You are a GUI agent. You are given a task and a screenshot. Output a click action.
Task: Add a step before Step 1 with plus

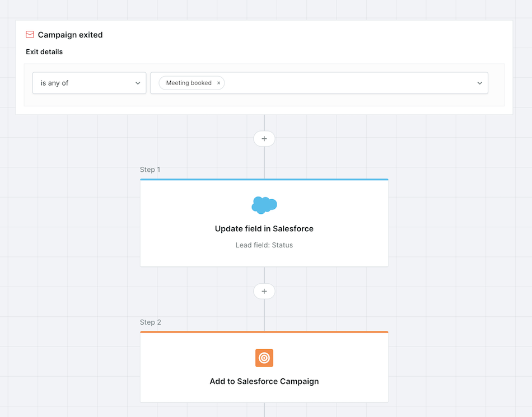264,139
